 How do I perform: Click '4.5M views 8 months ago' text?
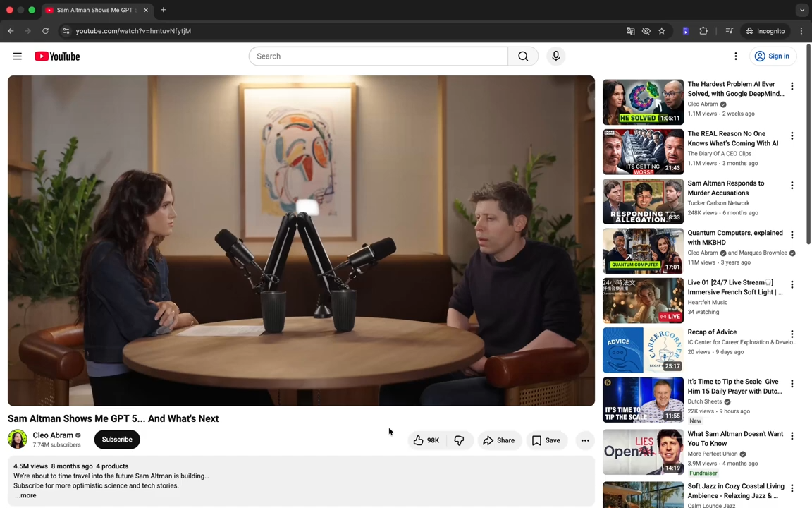pos(53,466)
